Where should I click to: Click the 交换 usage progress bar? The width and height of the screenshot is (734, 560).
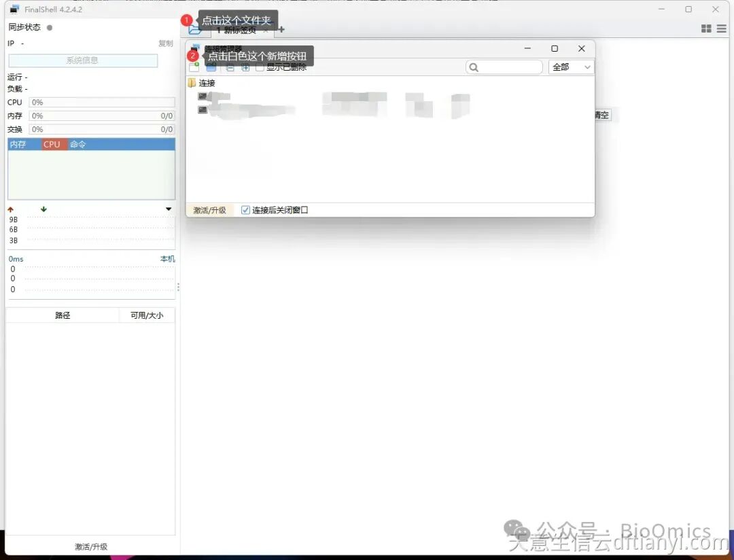click(x=101, y=130)
